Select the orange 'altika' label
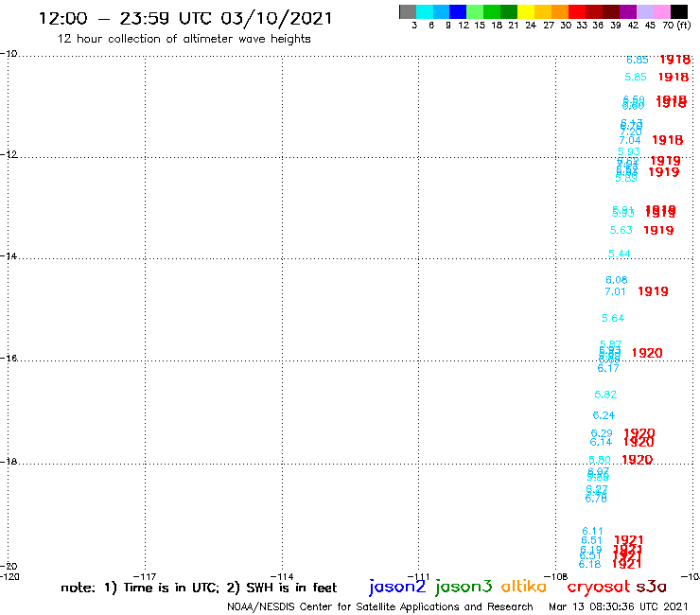 (x=524, y=587)
